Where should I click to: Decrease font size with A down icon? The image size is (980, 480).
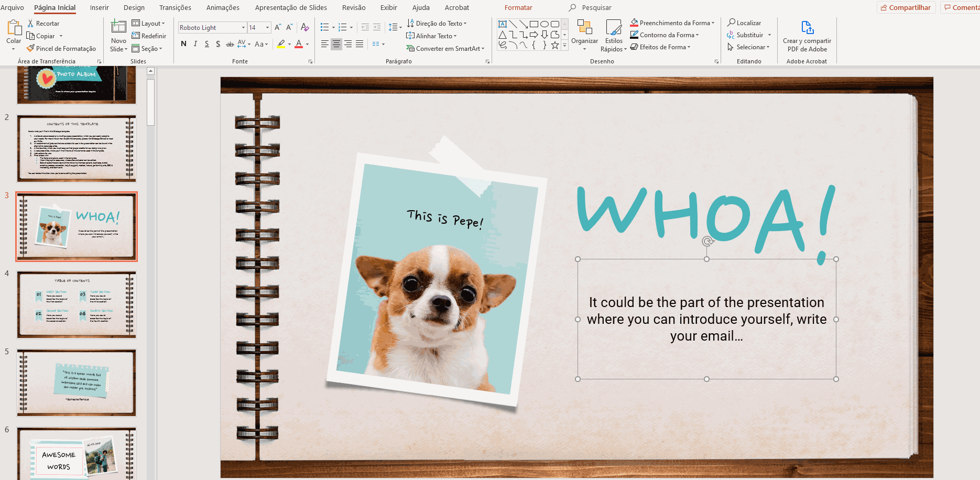pos(289,27)
